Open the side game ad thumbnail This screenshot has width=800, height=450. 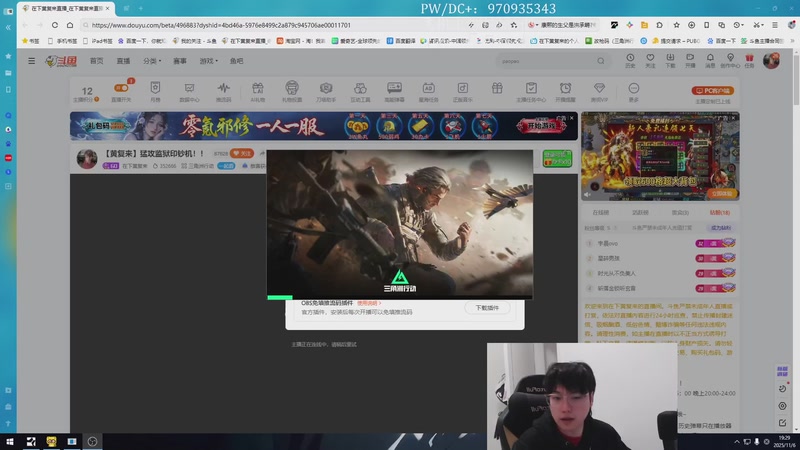click(x=660, y=156)
